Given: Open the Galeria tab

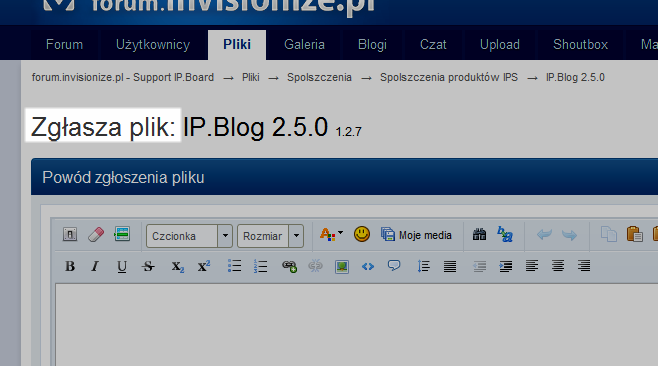Looking at the screenshot, I should (304, 44).
